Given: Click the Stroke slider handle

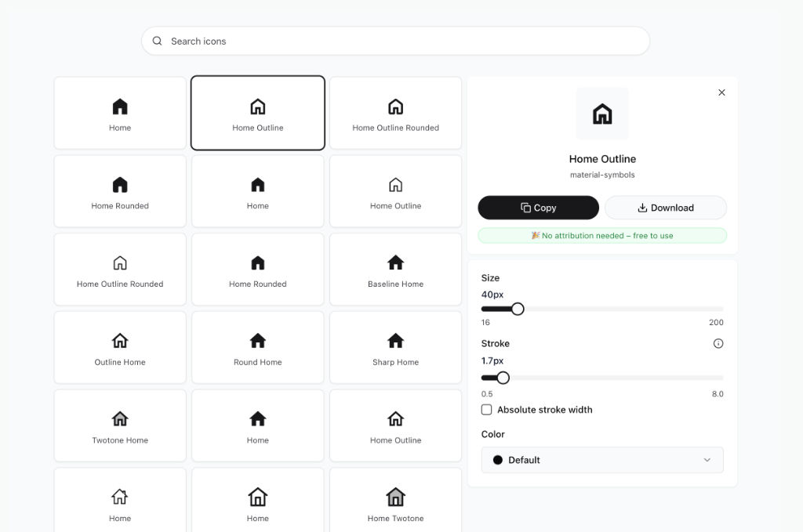Looking at the screenshot, I should [x=503, y=378].
